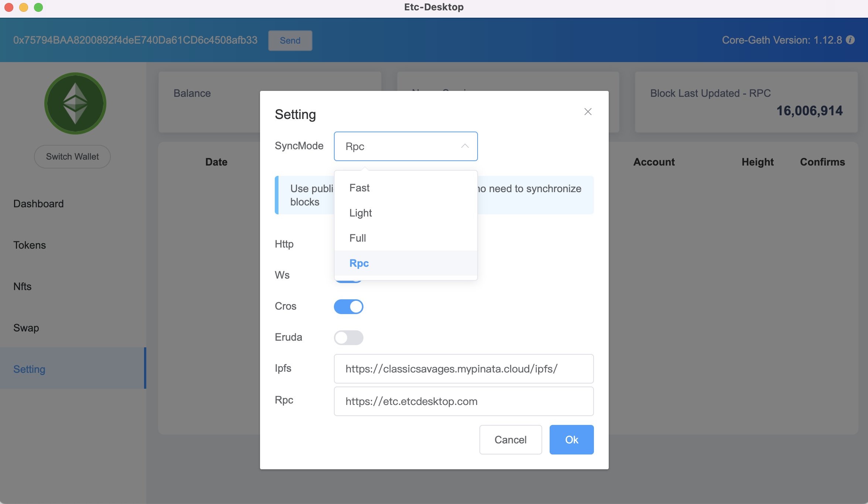Edit the Rpc endpoint URL field
868x504 pixels.
(464, 401)
